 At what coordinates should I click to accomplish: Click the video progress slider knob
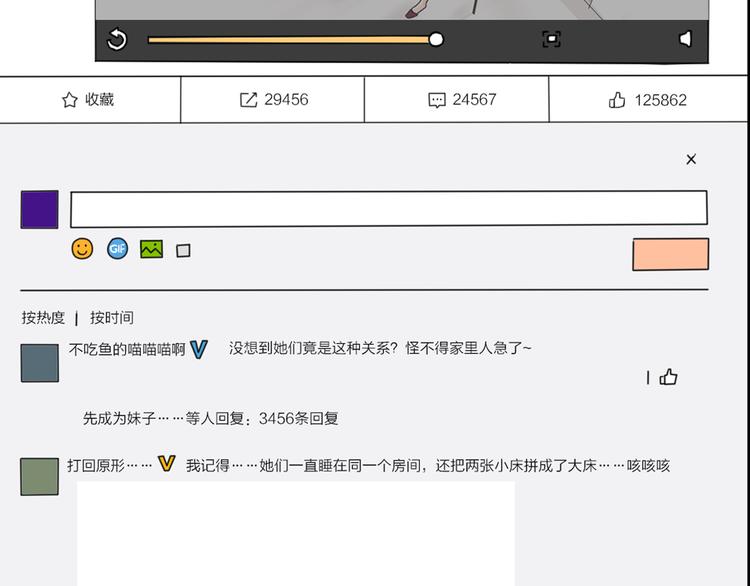[x=436, y=39]
